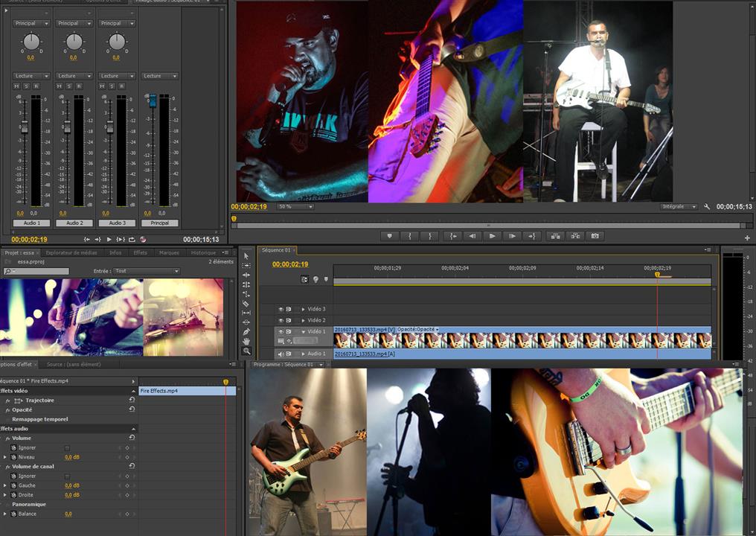
Task: Switch to the Marques tab
Action: coord(169,252)
